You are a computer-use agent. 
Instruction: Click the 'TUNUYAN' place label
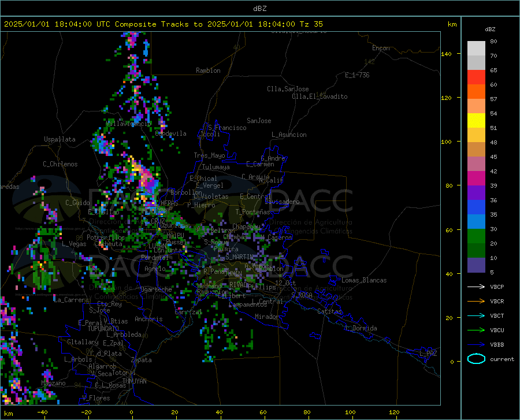pos(134,381)
